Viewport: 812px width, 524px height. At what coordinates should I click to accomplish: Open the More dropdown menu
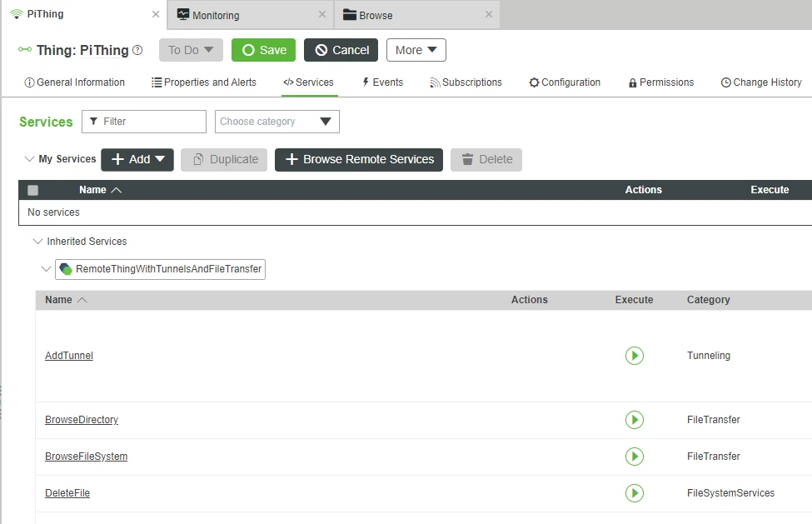pyautogui.click(x=416, y=50)
